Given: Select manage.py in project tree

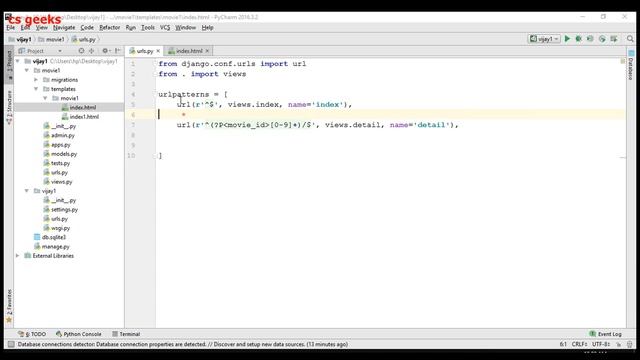Looking at the screenshot, I should pyautogui.click(x=56, y=247).
